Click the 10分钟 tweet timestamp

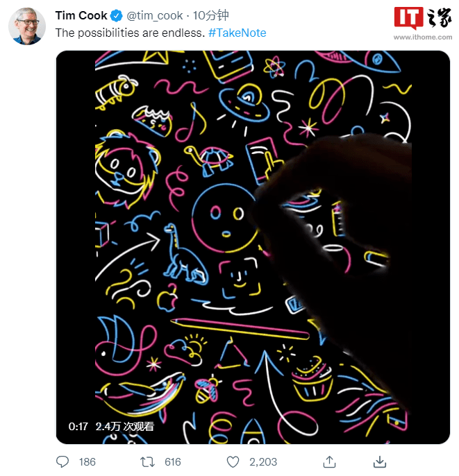click(x=211, y=15)
